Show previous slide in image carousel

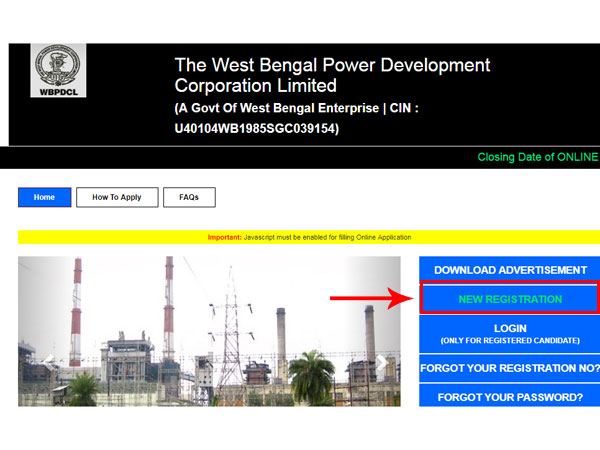(48, 362)
